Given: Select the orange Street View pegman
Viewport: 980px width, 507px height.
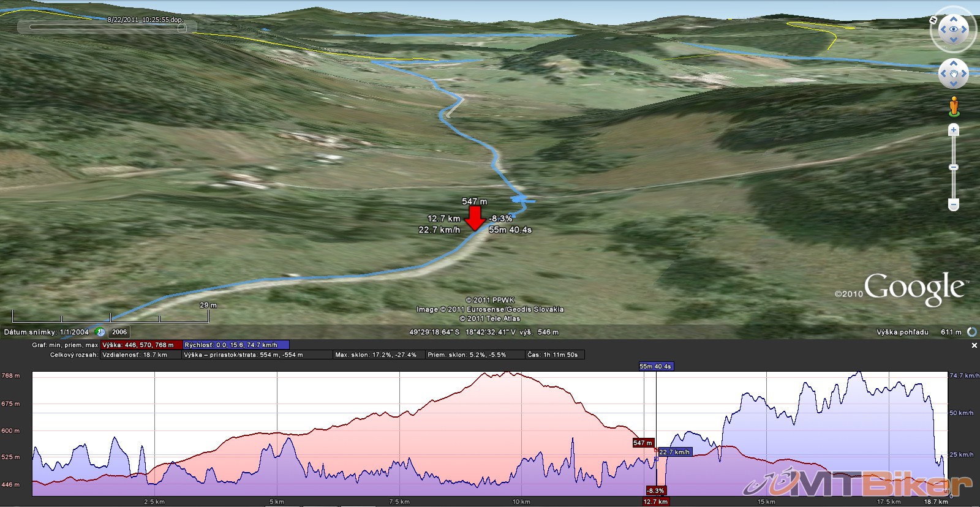Looking at the screenshot, I should (x=953, y=107).
